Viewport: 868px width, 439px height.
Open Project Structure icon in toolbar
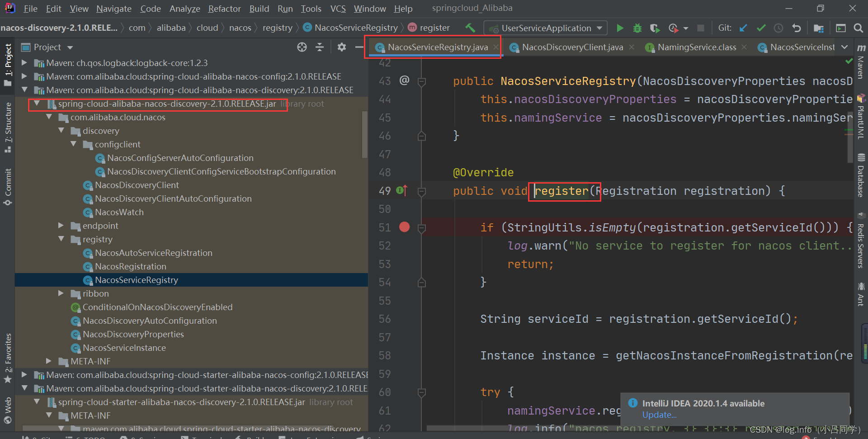tap(819, 28)
